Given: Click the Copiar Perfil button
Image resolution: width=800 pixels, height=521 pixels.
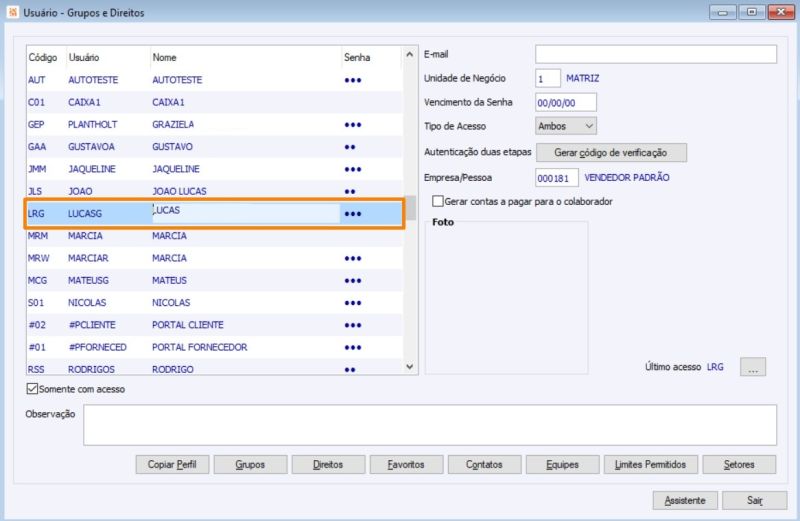Looking at the screenshot, I should [172, 464].
